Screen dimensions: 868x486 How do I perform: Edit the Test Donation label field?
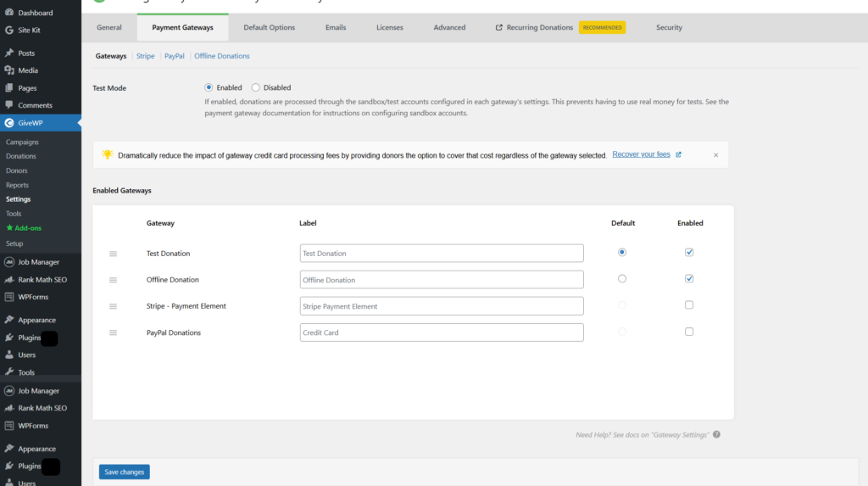pyautogui.click(x=442, y=254)
